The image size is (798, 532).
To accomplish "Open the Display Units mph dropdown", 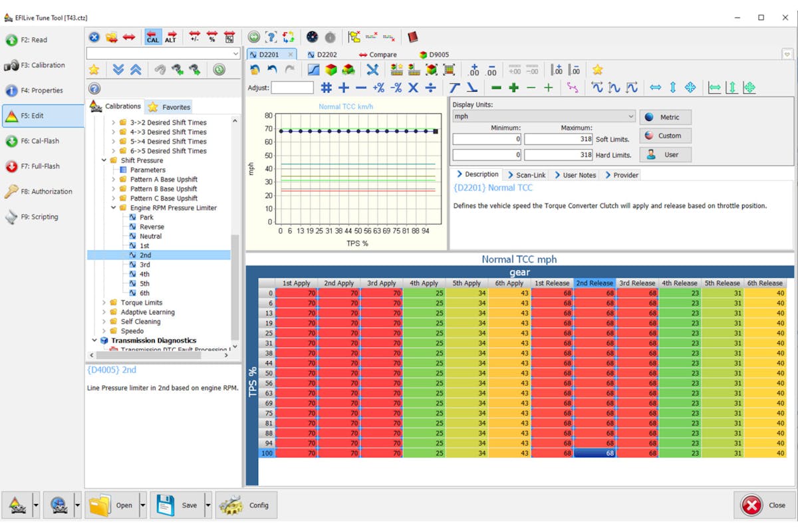I will [x=544, y=116].
